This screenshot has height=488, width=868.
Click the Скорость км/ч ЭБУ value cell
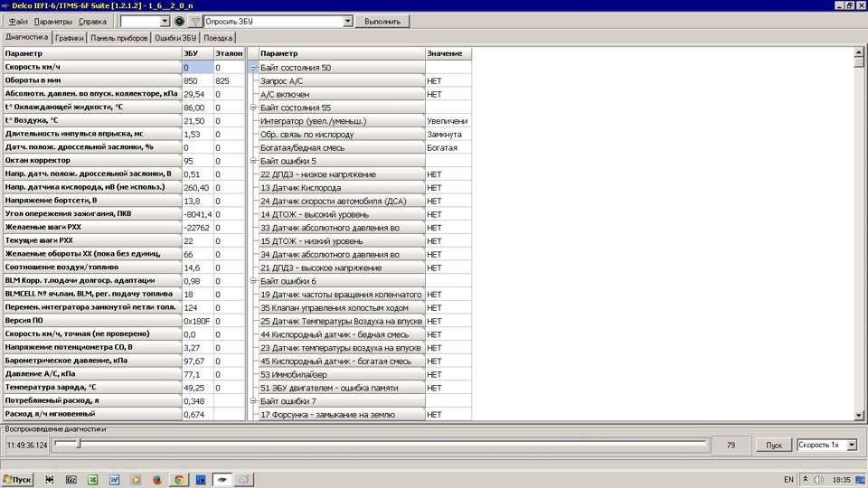198,67
